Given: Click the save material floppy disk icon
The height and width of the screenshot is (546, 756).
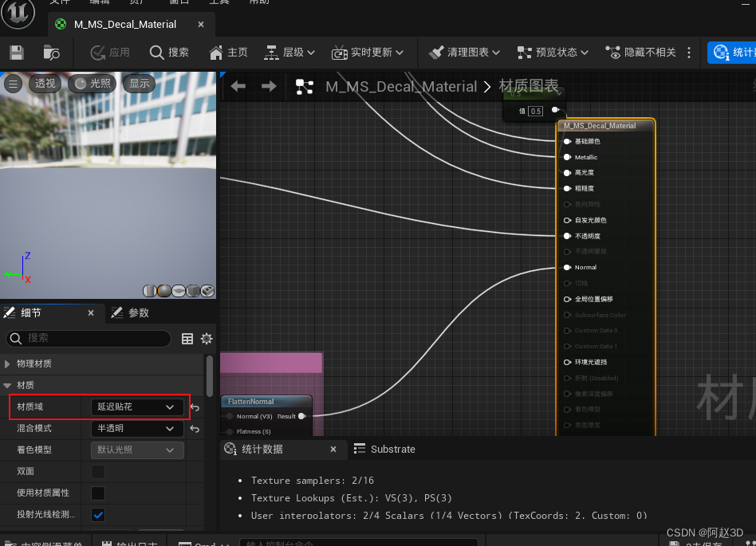Looking at the screenshot, I should click(x=17, y=53).
